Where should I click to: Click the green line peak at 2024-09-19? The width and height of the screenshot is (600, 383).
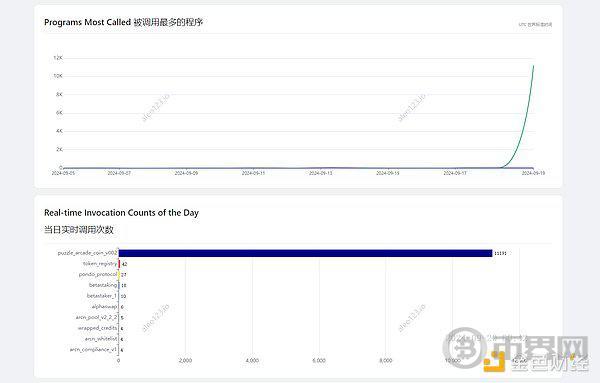pyautogui.click(x=533, y=66)
